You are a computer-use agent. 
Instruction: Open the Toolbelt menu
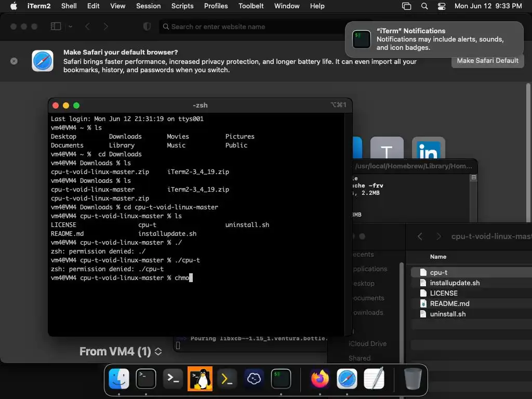[251, 6]
